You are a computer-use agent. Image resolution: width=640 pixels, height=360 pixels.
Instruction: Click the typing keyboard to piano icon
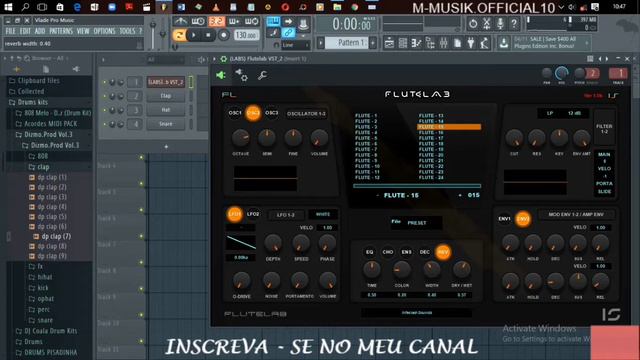pyautogui.click(x=273, y=21)
